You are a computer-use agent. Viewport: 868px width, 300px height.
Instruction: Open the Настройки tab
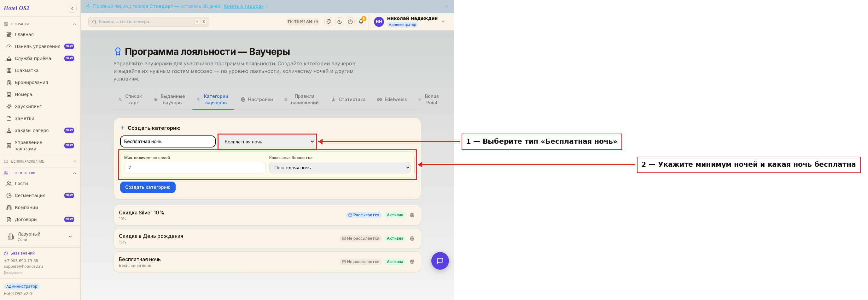coord(257,99)
